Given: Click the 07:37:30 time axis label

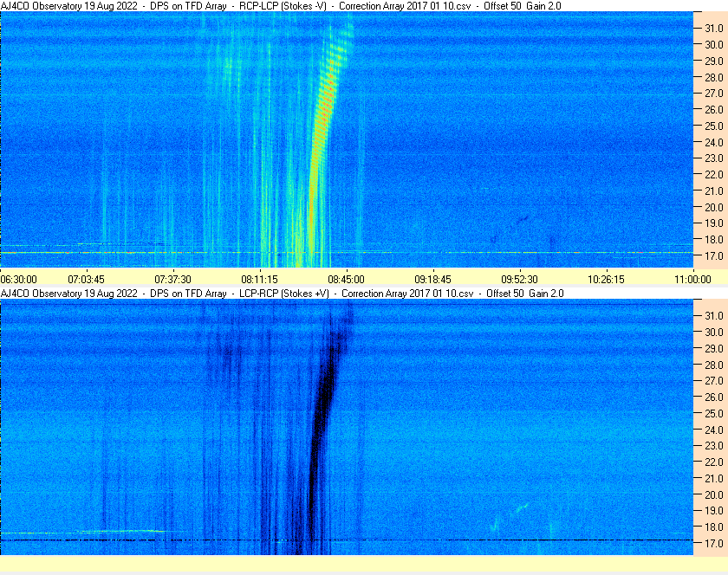Looking at the screenshot, I should (172, 280).
